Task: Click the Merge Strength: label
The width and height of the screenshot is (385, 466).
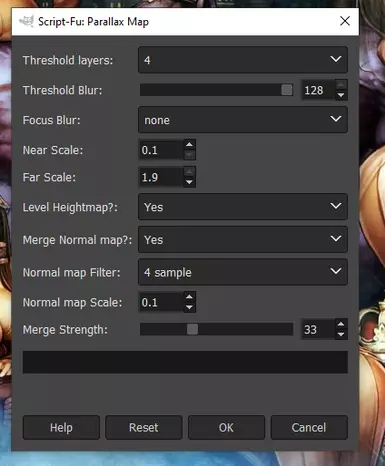Action: (x=65, y=330)
